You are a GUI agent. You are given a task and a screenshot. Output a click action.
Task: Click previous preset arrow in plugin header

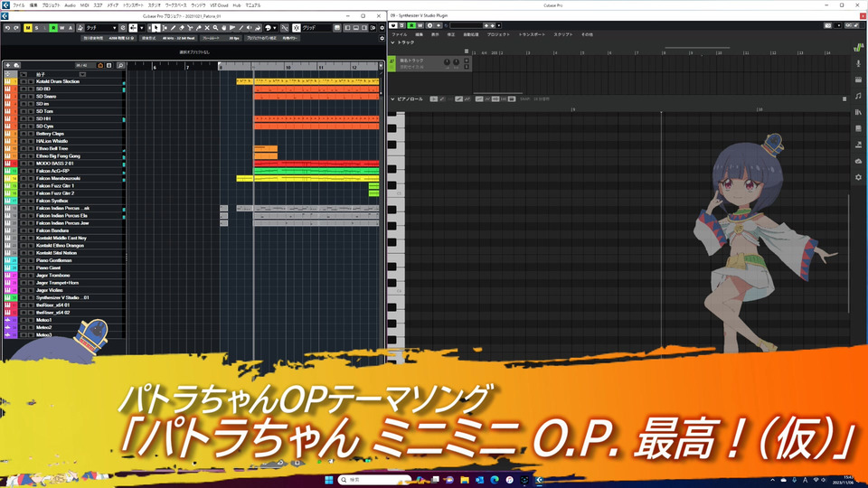486,25
